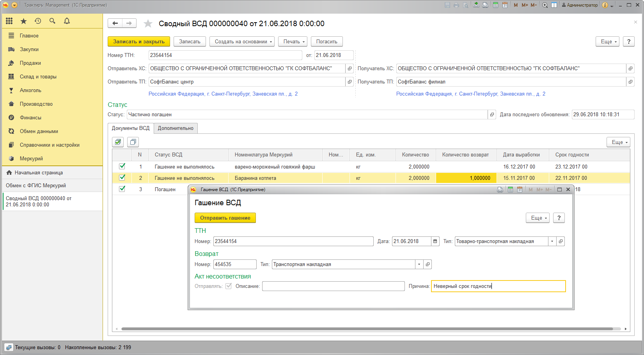This screenshot has height=355, width=644.
Task: Open Получатель ТП record icon
Action: click(630, 82)
